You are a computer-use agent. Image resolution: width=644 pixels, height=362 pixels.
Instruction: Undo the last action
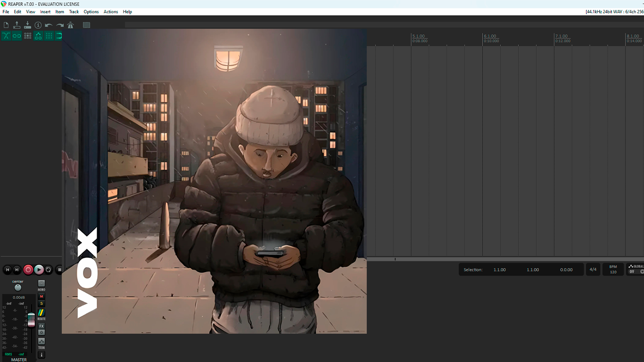click(49, 25)
